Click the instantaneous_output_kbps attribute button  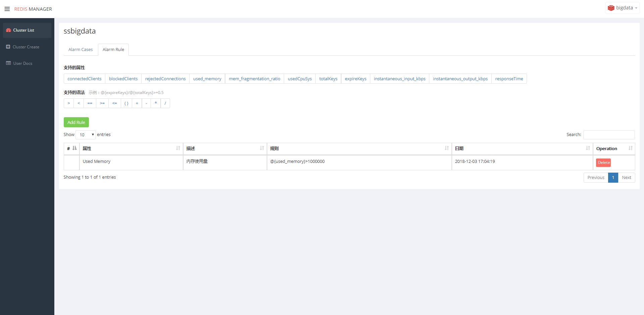pos(460,79)
